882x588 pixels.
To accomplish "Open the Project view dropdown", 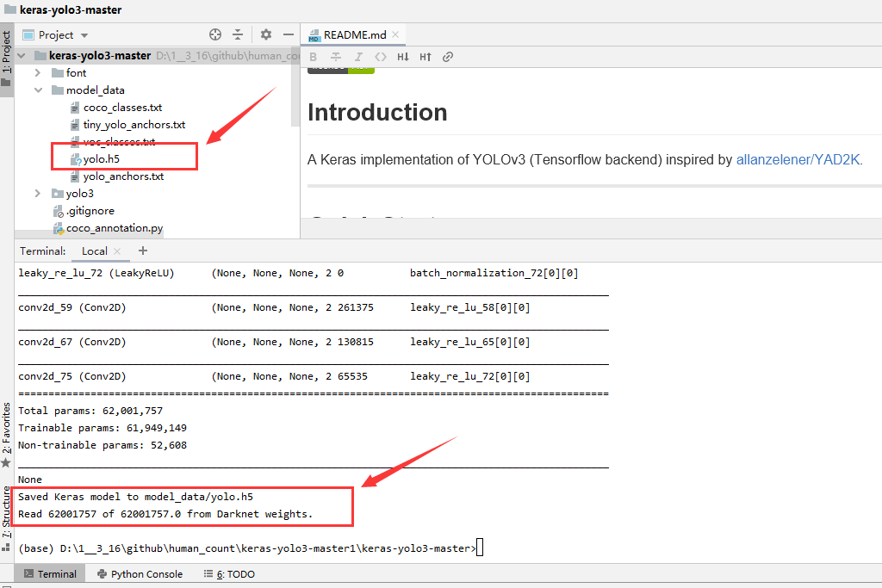I will click(x=55, y=35).
